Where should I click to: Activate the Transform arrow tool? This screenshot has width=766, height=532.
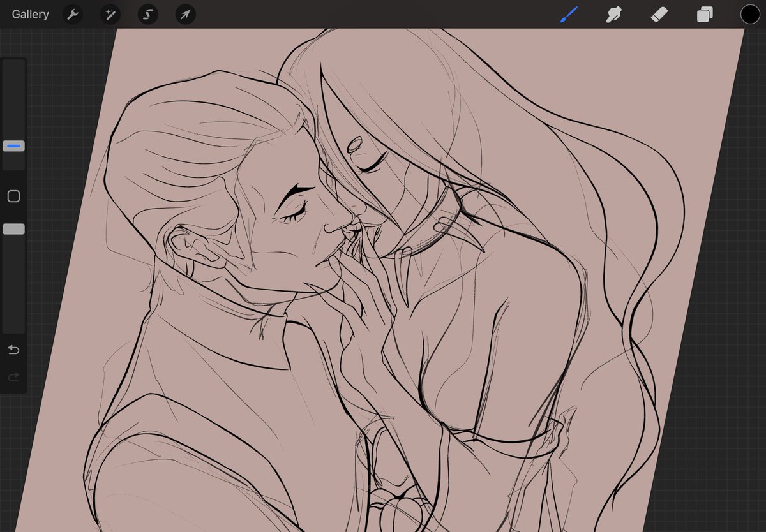[185, 14]
